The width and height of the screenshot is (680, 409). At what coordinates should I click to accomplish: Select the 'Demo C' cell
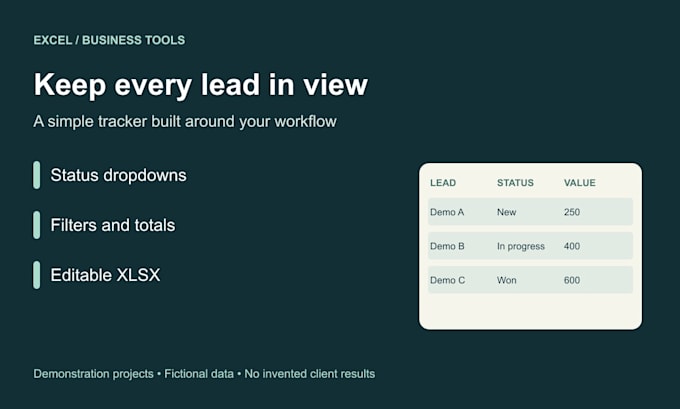(448, 280)
